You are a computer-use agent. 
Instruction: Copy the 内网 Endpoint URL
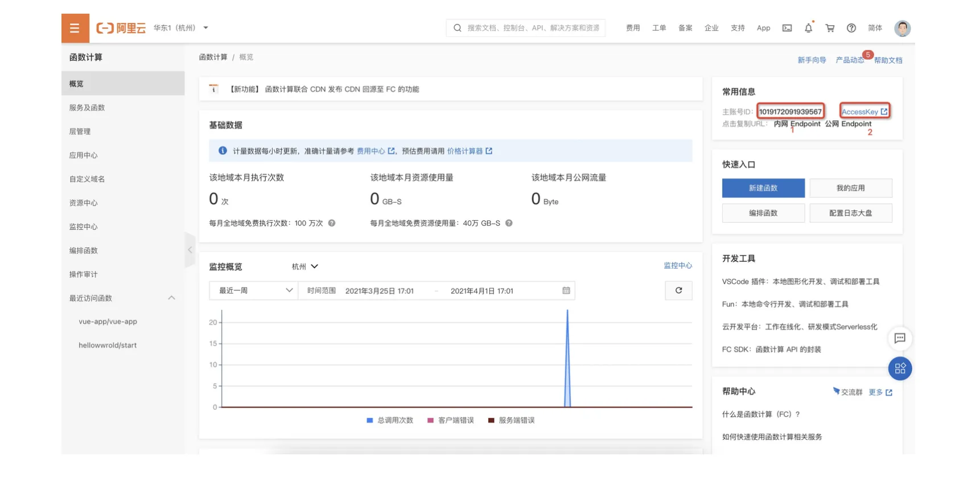pos(797,124)
